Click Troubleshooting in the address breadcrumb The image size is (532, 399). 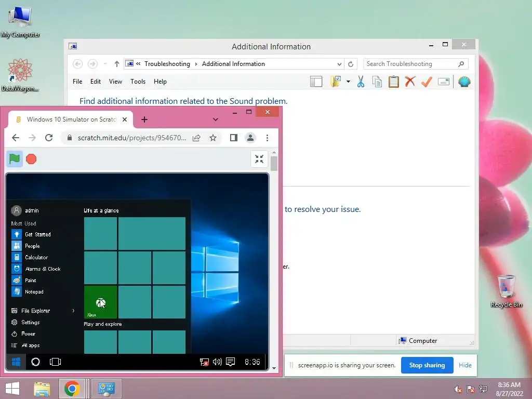tap(167, 64)
